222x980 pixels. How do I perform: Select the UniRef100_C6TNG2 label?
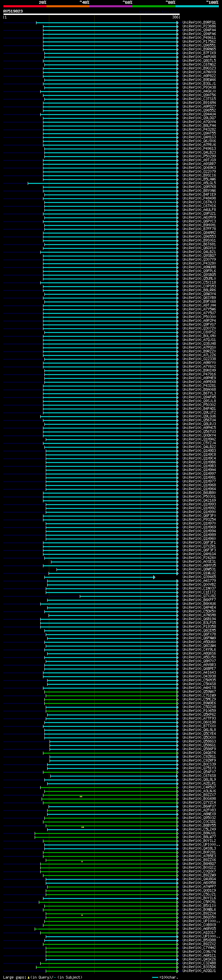point(199,65)
